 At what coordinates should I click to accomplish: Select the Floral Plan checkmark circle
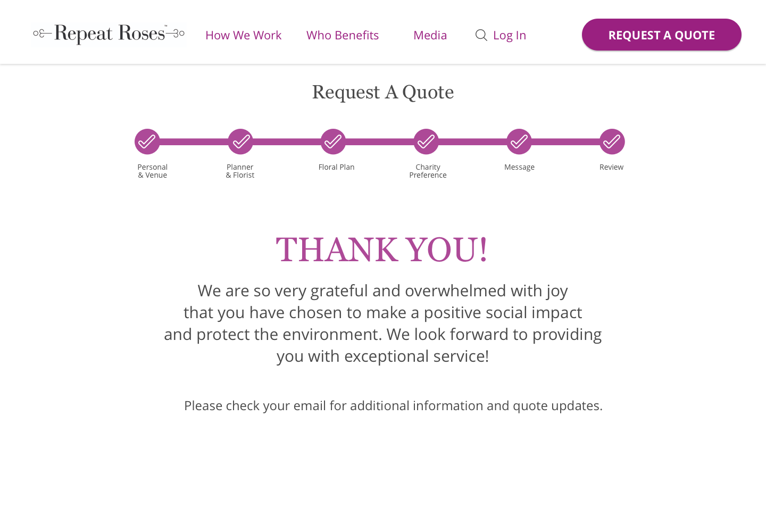(x=333, y=142)
